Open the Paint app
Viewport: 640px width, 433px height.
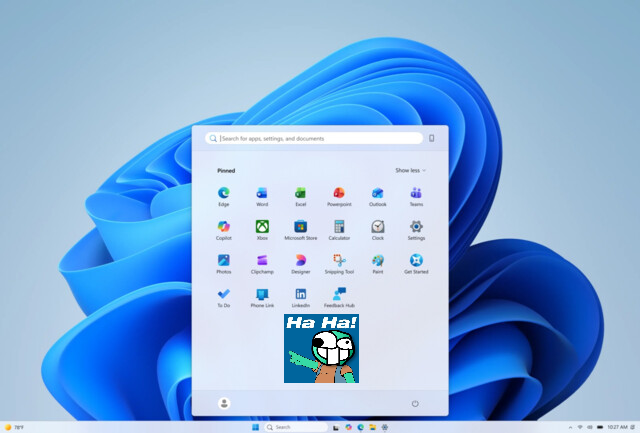coord(378,264)
